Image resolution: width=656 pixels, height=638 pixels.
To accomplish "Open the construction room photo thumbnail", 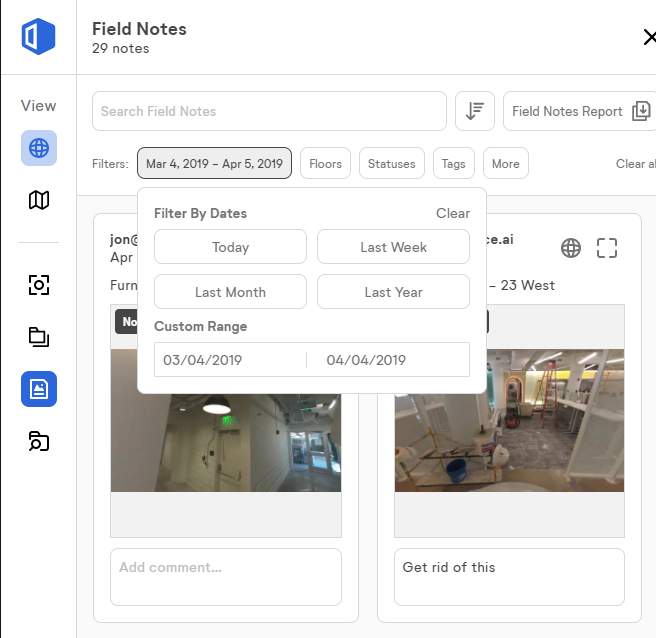I will coord(510,420).
